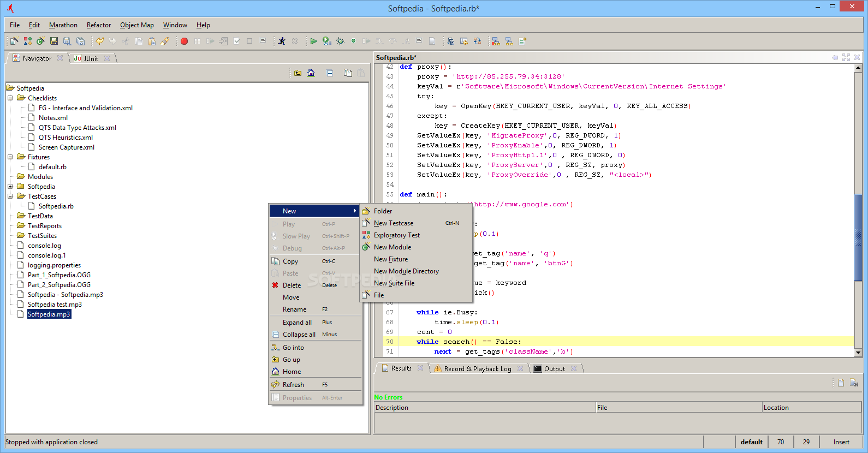Select Folder in the New submenu

tap(416, 211)
